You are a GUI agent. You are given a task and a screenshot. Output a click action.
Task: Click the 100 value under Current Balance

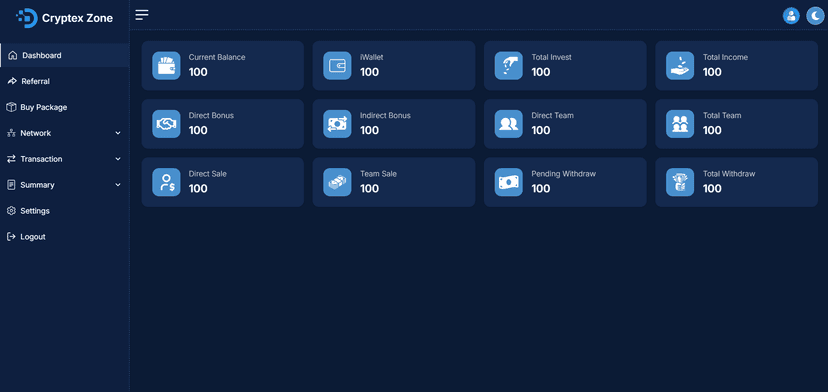[x=198, y=72]
